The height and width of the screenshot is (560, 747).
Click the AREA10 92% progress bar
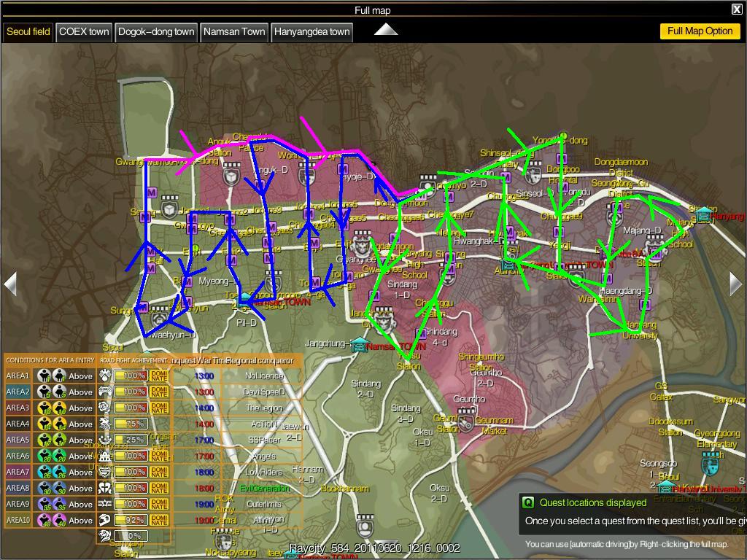(131, 520)
